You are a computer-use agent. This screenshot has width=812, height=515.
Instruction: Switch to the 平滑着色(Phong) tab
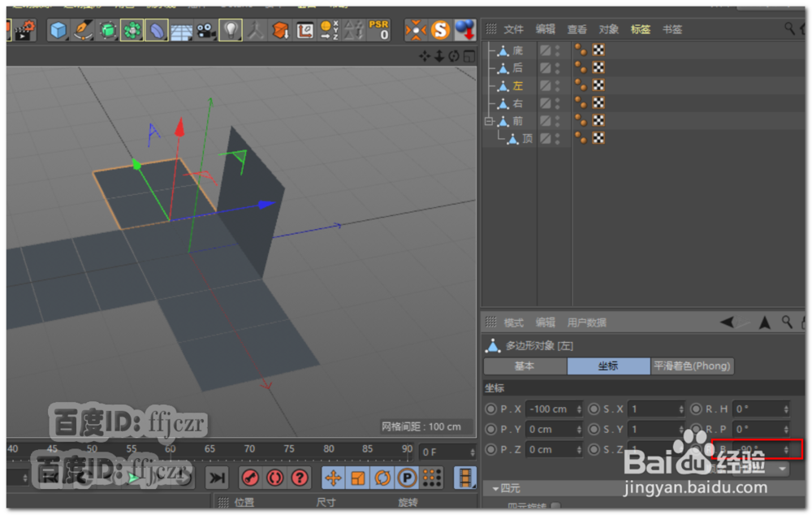pyautogui.click(x=692, y=366)
